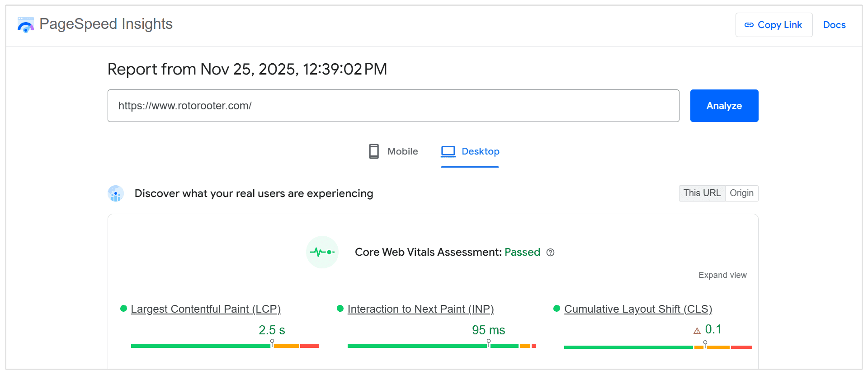Open the Largest Contentful Paint (LCP) link
Viewport: 868px width, 375px height.
[x=206, y=309]
